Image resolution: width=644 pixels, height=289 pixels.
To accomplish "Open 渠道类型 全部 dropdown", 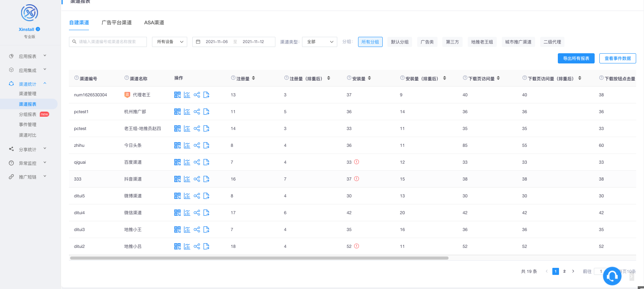I will (x=320, y=42).
